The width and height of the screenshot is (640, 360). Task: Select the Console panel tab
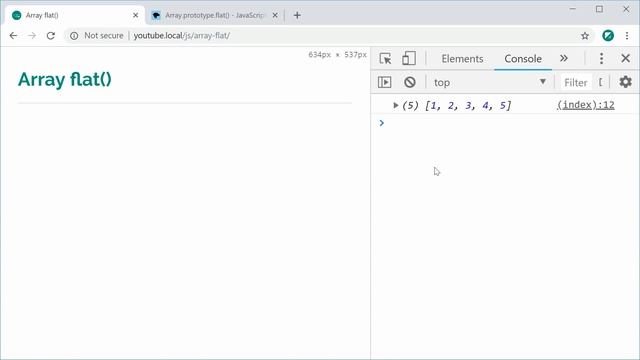[523, 59]
